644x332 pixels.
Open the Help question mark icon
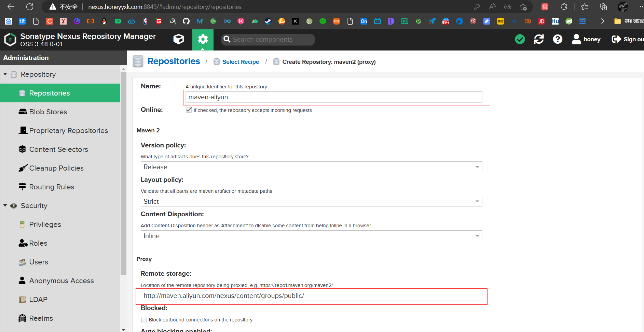click(558, 39)
